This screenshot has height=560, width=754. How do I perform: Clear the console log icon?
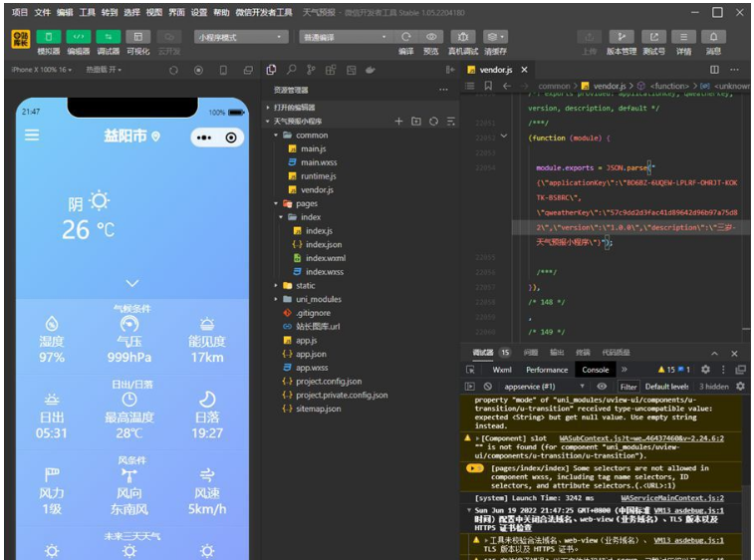point(488,387)
